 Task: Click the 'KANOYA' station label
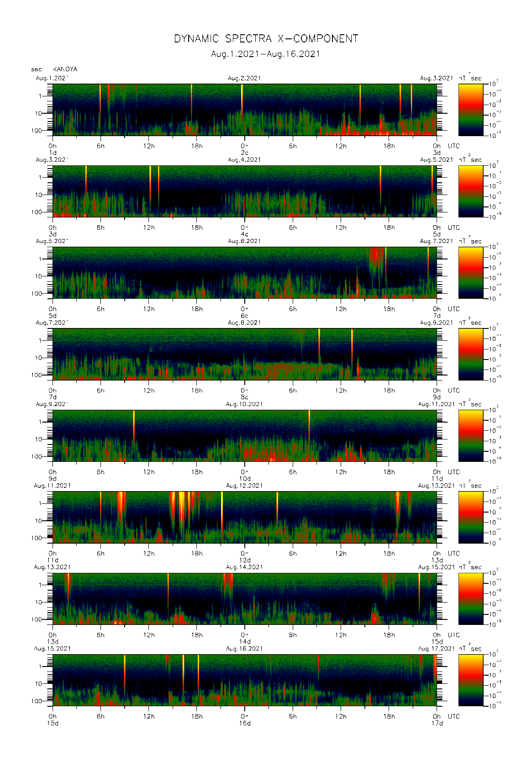pos(65,69)
